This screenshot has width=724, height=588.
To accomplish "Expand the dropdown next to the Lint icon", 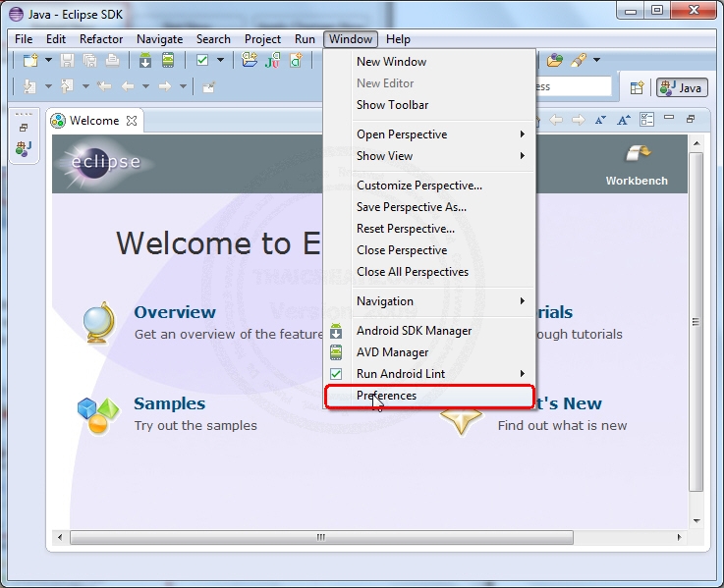I will [x=220, y=60].
